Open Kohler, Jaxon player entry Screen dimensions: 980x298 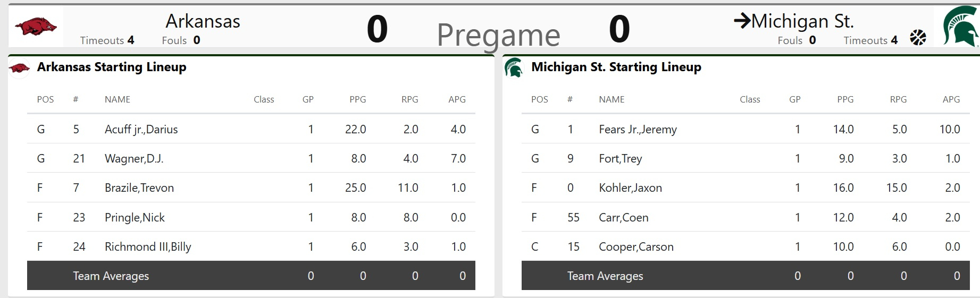pos(630,188)
